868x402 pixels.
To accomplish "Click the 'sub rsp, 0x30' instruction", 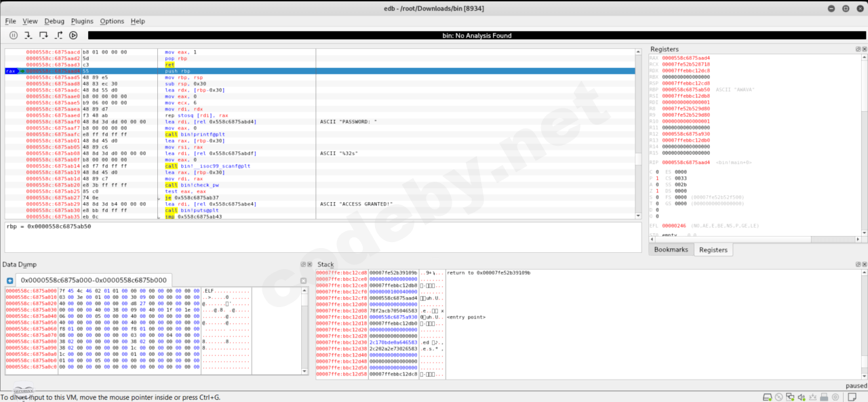I will pyautogui.click(x=185, y=83).
